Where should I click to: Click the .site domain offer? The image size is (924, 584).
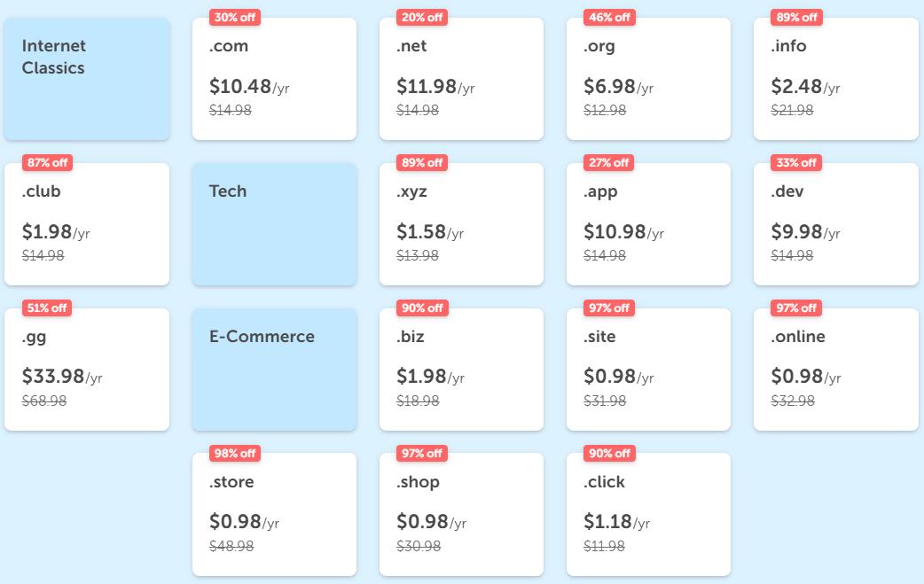click(x=648, y=370)
